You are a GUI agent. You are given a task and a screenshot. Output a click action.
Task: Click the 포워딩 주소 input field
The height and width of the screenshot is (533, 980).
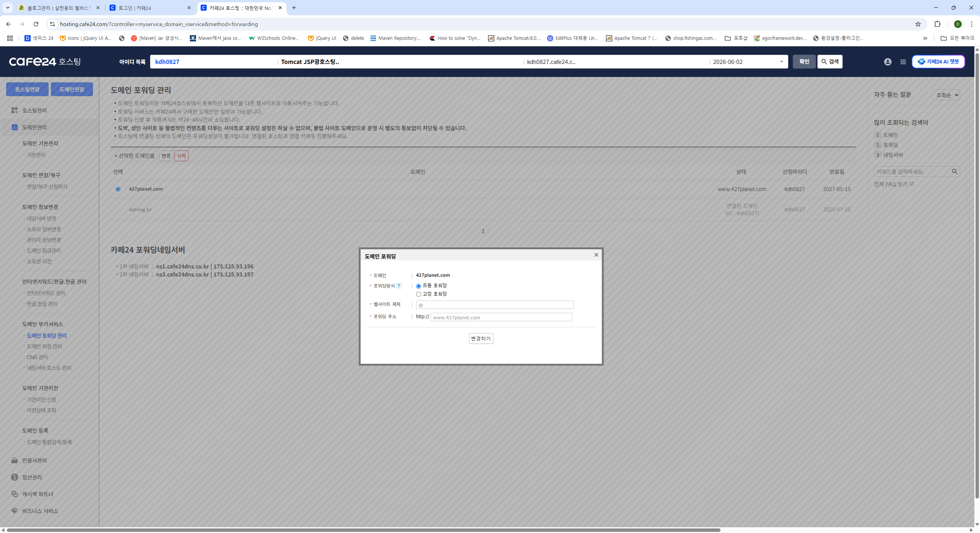pos(501,317)
